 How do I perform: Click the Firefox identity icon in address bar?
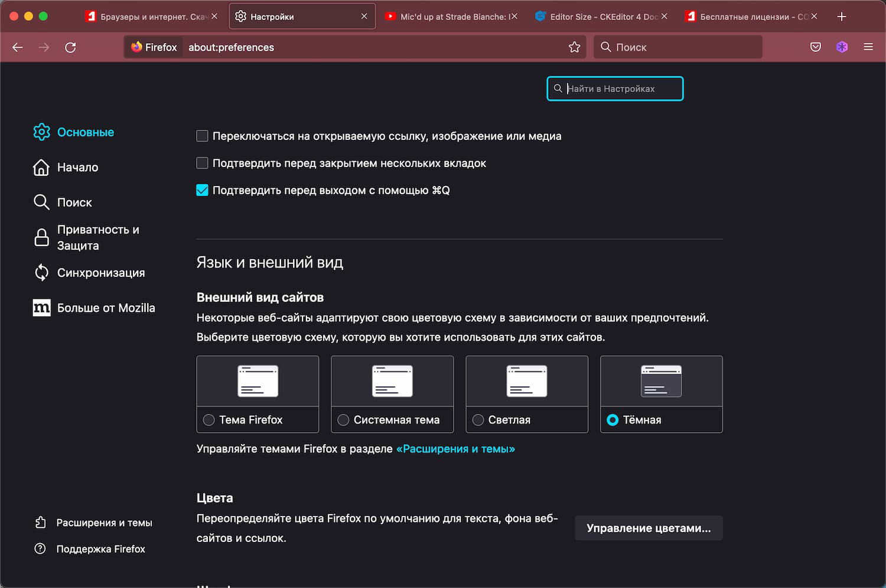pyautogui.click(x=136, y=47)
